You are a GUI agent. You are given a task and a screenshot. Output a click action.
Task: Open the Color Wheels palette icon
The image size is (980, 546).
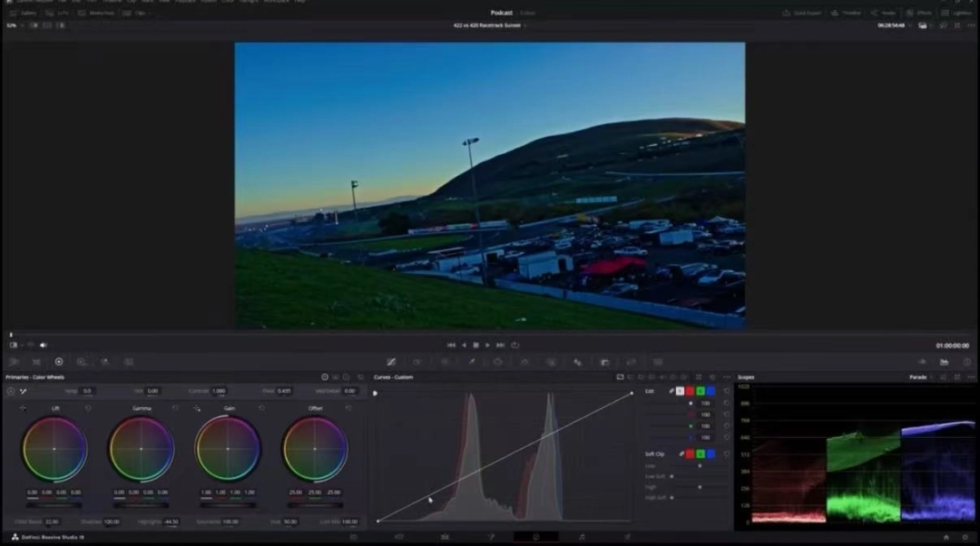[59, 362]
